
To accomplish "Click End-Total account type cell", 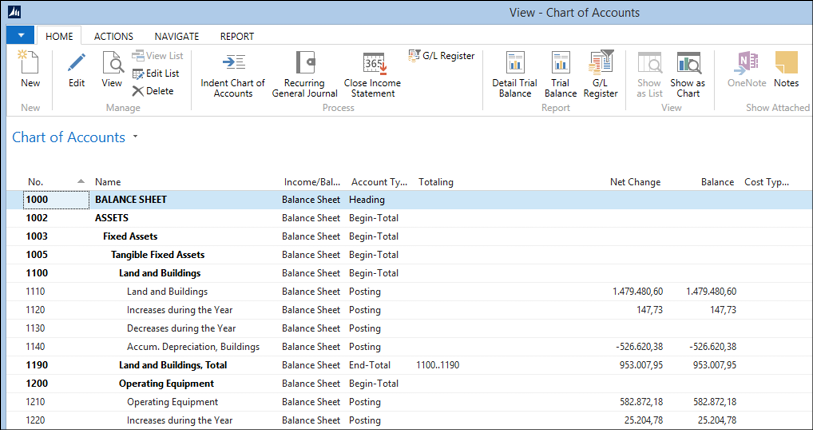I will click(x=370, y=365).
